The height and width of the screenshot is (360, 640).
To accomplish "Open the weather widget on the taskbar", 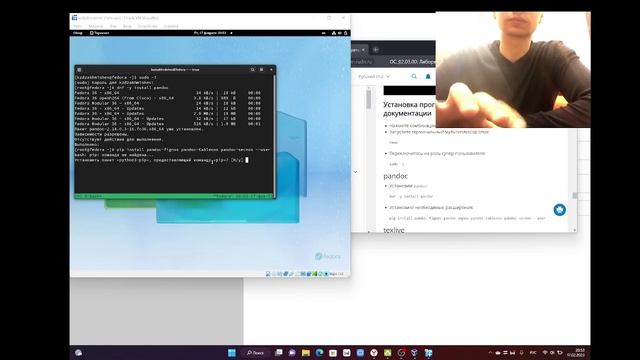I will pos(78,353).
